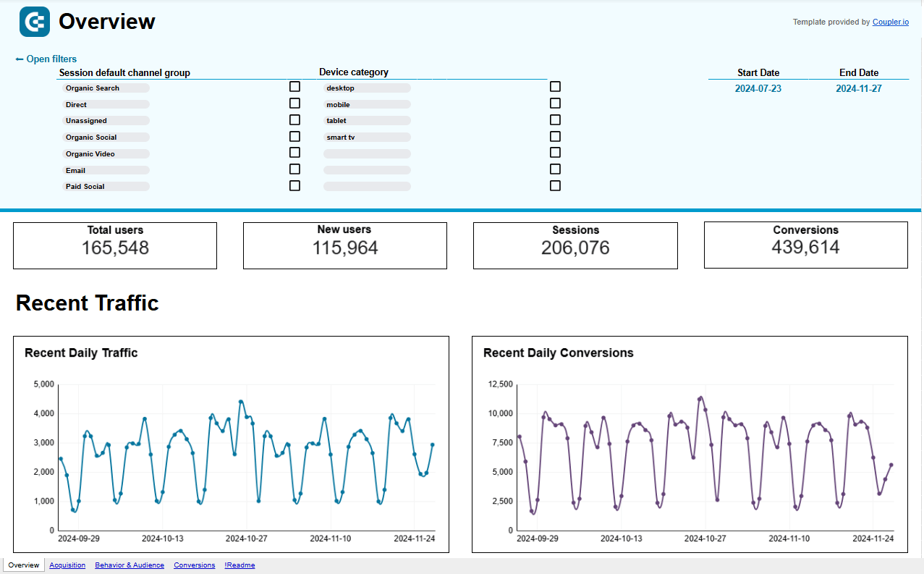Select the End Date value 2024-11-27
924x574 pixels.
(858, 88)
